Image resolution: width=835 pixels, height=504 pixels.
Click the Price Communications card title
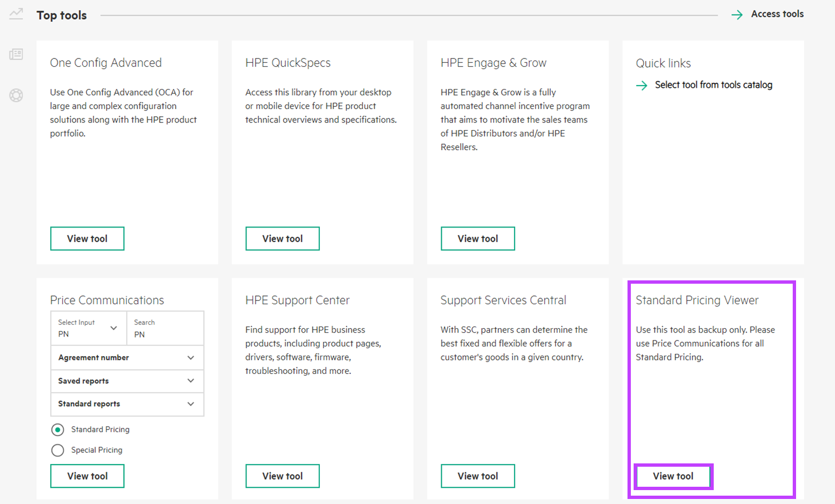click(x=107, y=300)
